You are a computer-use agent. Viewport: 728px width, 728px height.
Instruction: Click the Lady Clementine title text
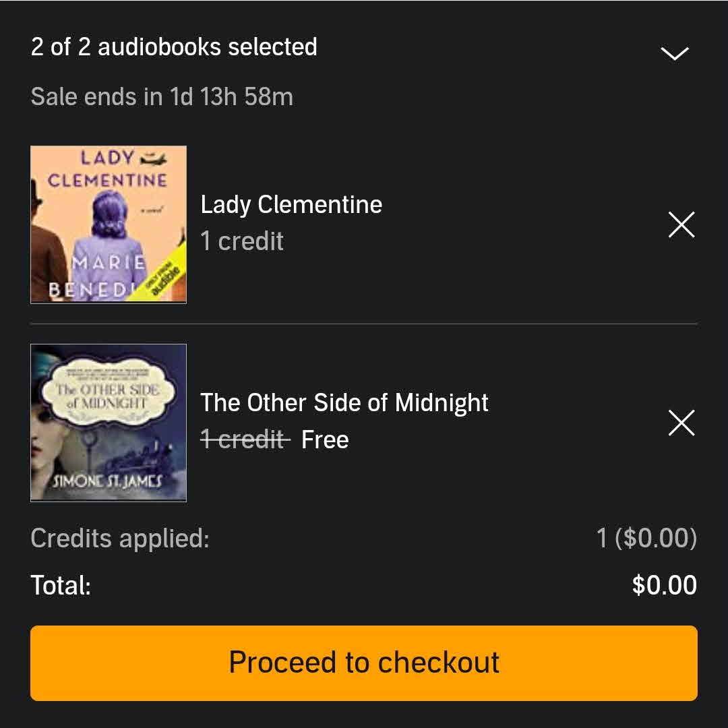point(291,204)
